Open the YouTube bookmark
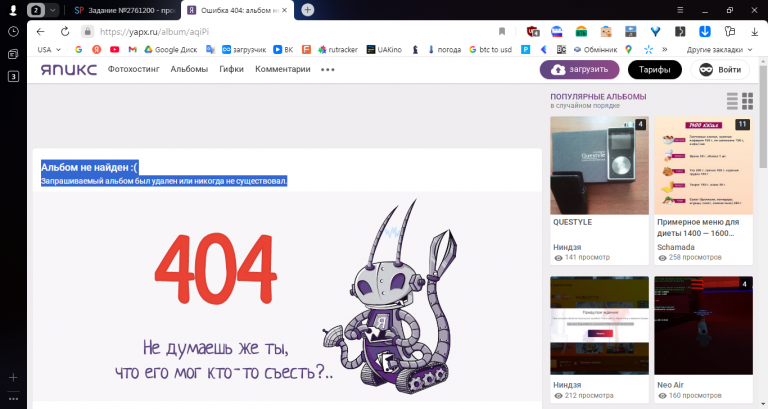Image resolution: width=768 pixels, height=409 pixels. click(x=115, y=49)
